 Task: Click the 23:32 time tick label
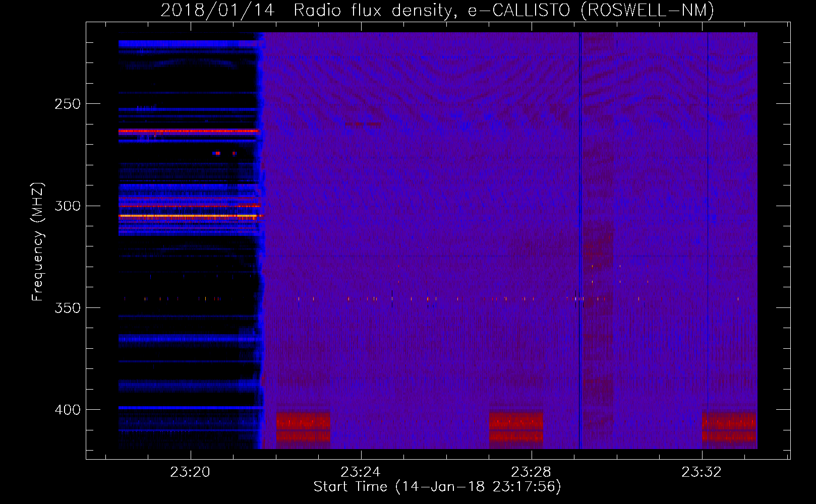pos(702,472)
